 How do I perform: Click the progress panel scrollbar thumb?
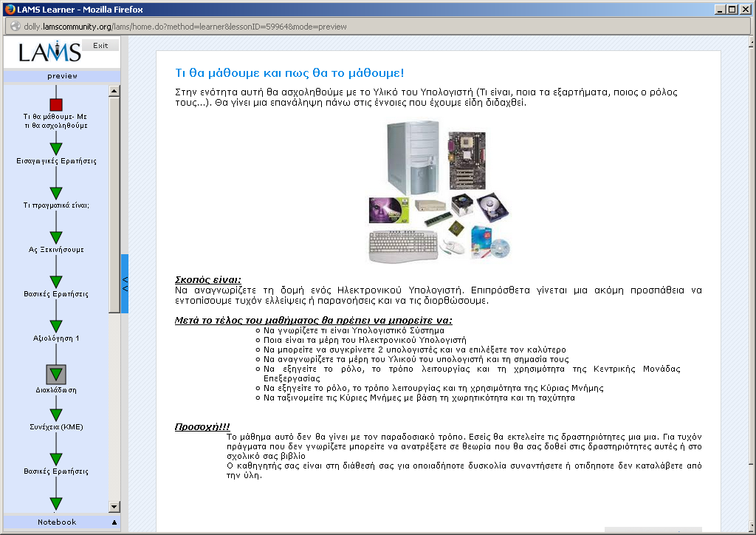(114, 205)
